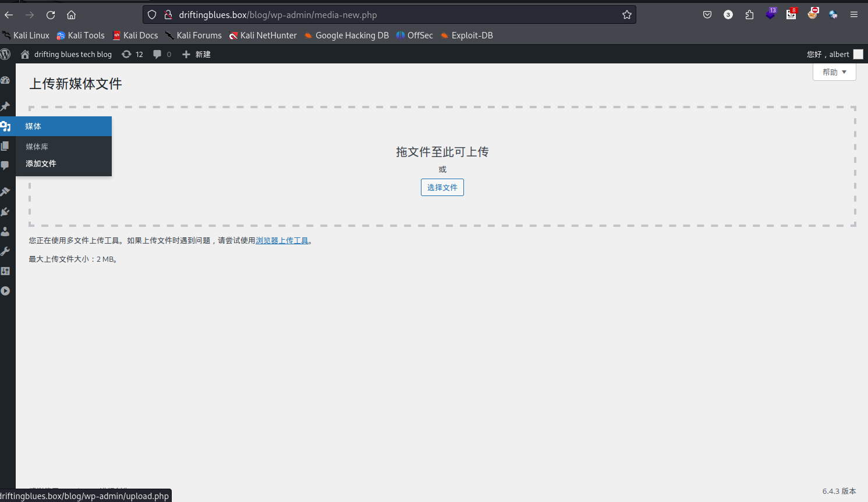The width and height of the screenshot is (868, 502).
Task: Click the 最大上传文件大小：2 MB text
Action: click(74, 259)
